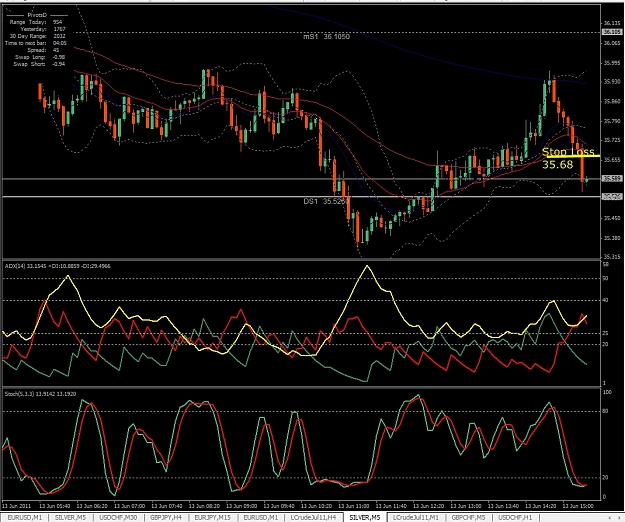The image size is (625, 522).
Task: Switch to the LCrudeJul11,M1 chart tab
Action: (x=416, y=517)
